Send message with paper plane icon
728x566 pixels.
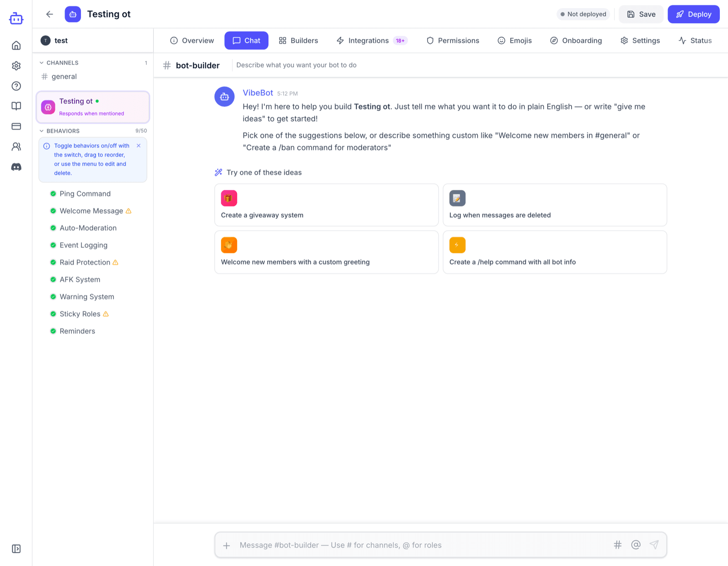tap(654, 545)
